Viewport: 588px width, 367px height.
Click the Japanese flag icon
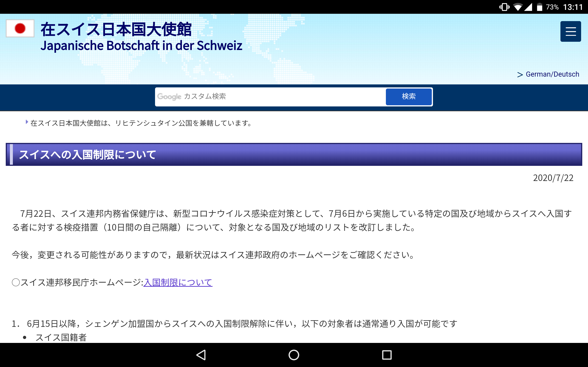[20, 28]
